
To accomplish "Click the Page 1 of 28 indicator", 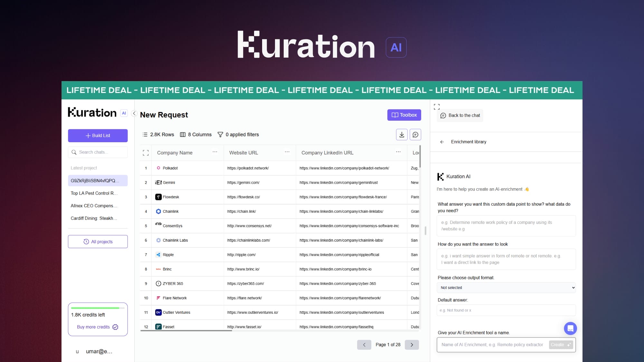I will 388,345.
